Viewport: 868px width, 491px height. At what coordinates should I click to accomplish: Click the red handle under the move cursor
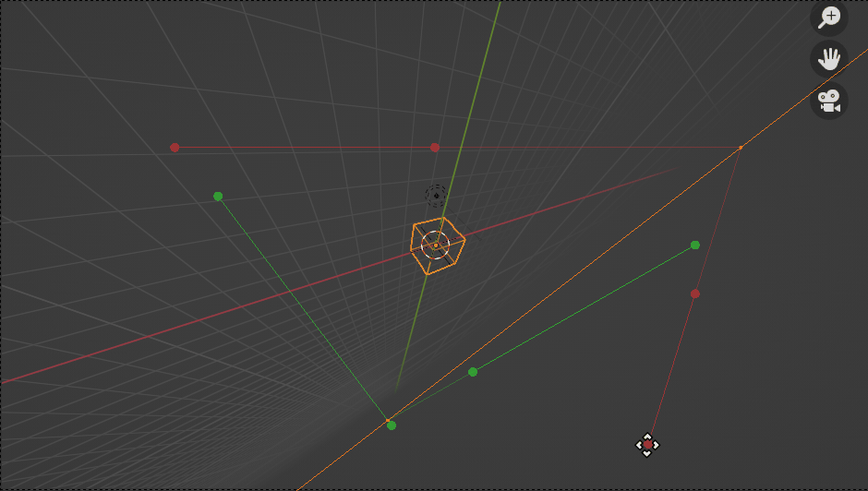pyautogui.click(x=647, y=445)
